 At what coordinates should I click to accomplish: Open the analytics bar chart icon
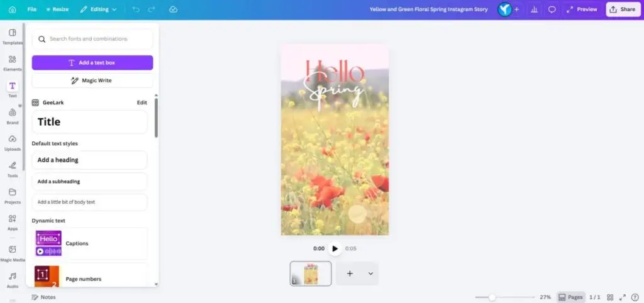coord(535,9)
